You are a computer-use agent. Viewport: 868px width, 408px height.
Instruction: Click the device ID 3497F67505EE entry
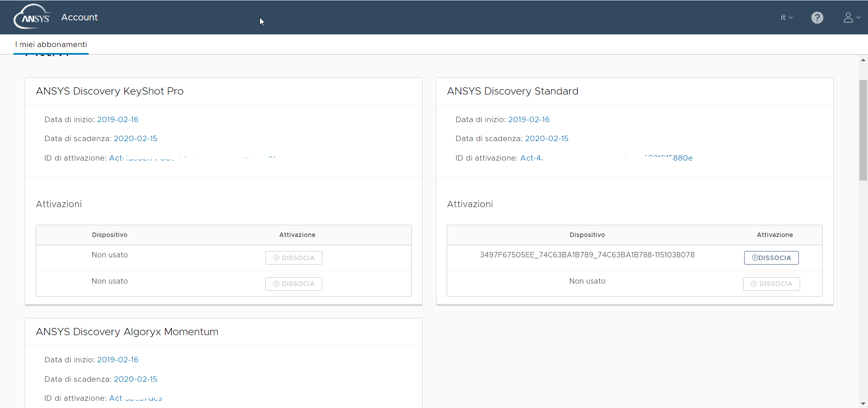587,255
